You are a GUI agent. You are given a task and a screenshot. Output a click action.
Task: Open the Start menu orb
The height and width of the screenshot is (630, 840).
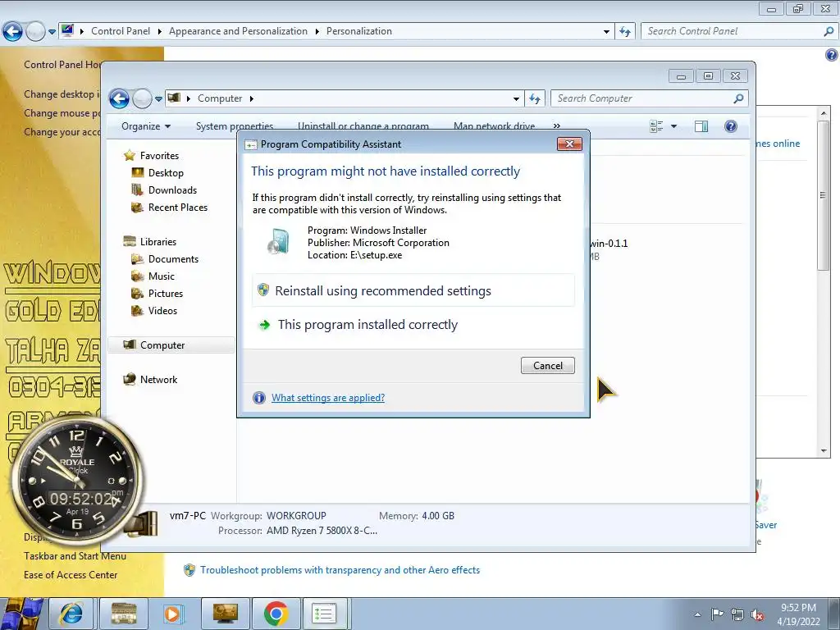pos(22,614)
